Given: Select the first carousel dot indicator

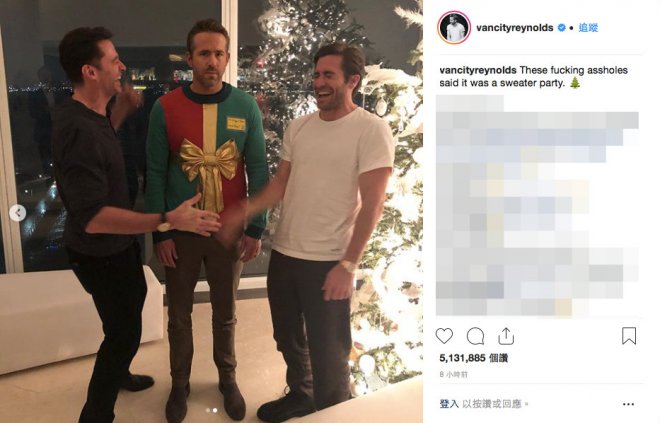Looking at the screenshot, I should tap(208, 410).
